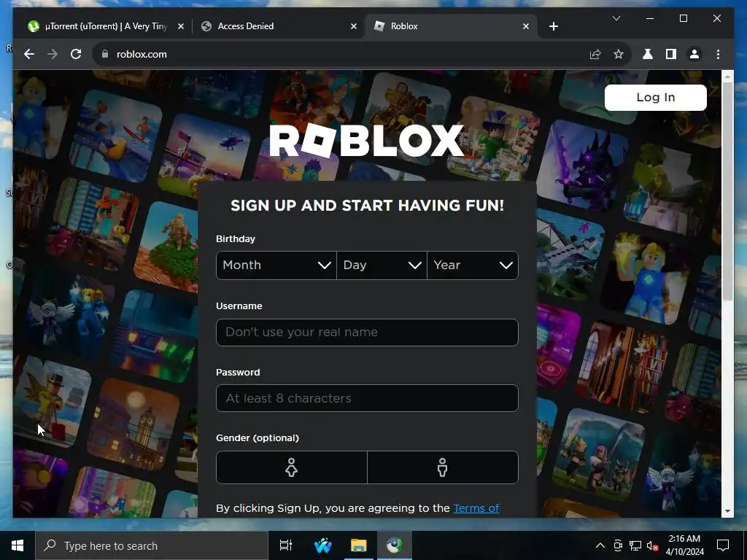The height and width of the screenshot is (560, 747).
Task: Open the Terms of Use link
Action: (476, 508)
